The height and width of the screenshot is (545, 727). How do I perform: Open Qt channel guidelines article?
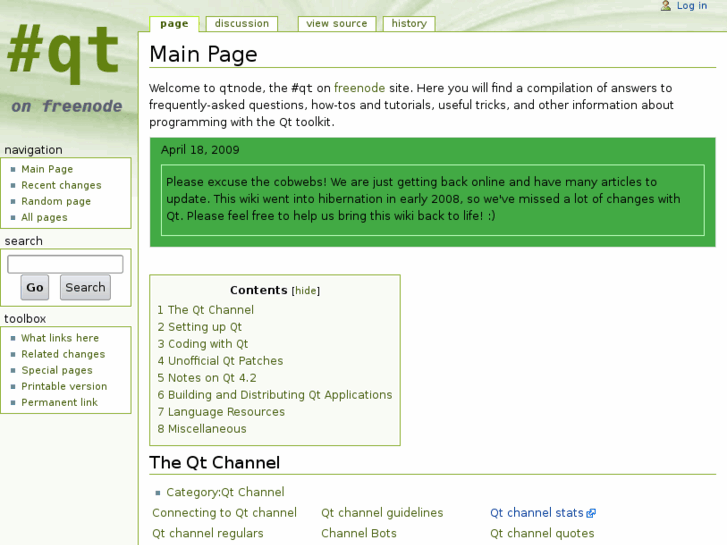coord(382,513)
